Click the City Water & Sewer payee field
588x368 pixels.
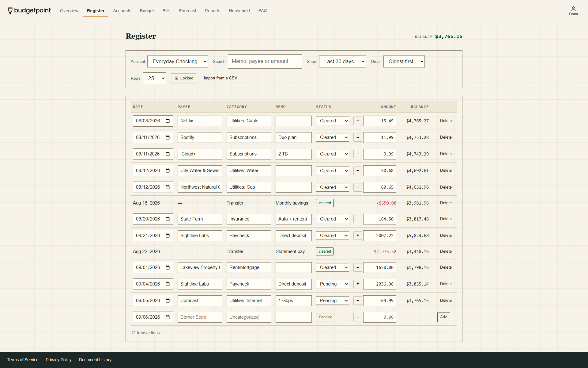200,171
